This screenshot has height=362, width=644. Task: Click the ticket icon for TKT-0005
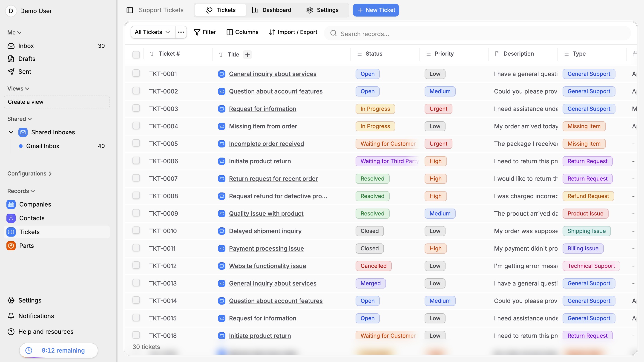point(221,144)
